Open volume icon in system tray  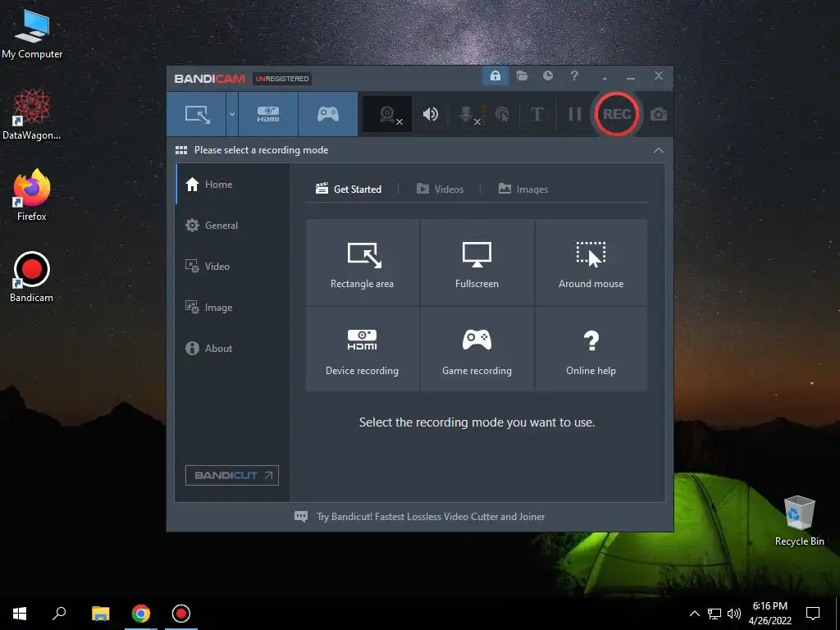(x=734, y=614)
